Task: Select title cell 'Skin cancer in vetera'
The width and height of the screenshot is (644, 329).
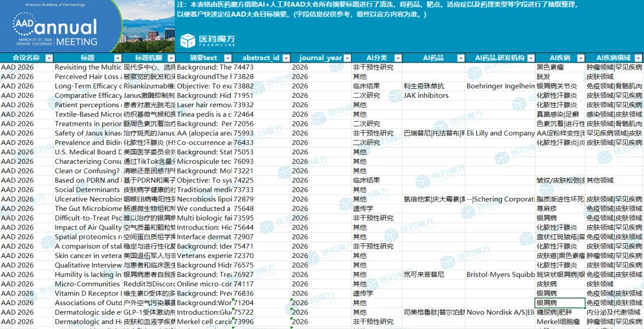Action: tap(88, 256)
